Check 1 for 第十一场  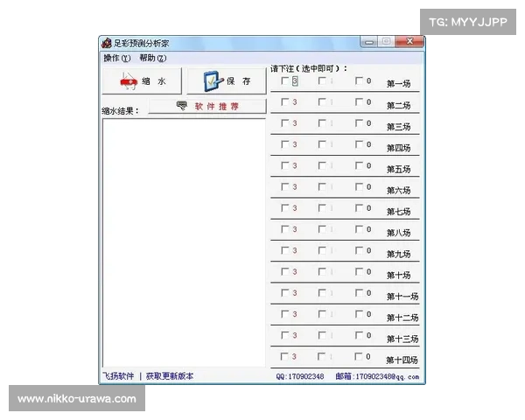click(x=322, y=293)
